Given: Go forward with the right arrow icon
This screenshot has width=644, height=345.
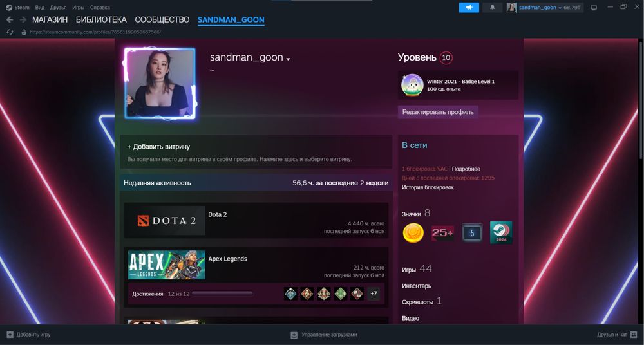Looking at the screenshot, I should pos(23,20).
